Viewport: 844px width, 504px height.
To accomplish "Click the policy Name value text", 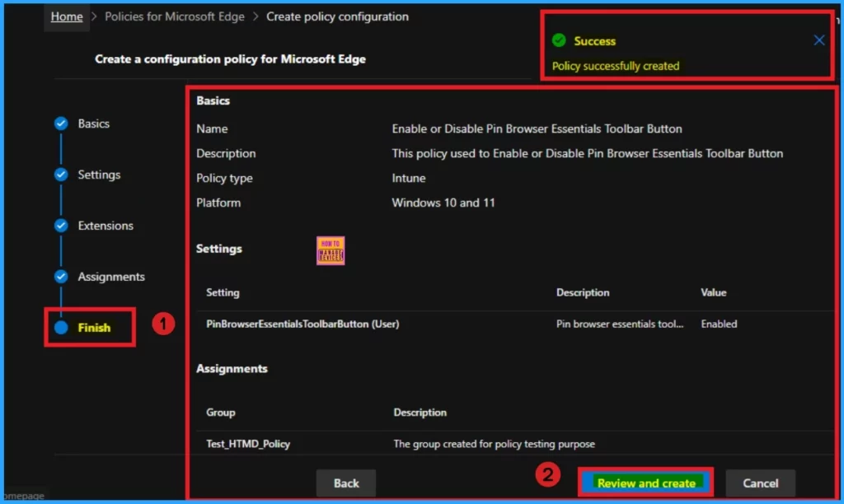I will 537,129.
